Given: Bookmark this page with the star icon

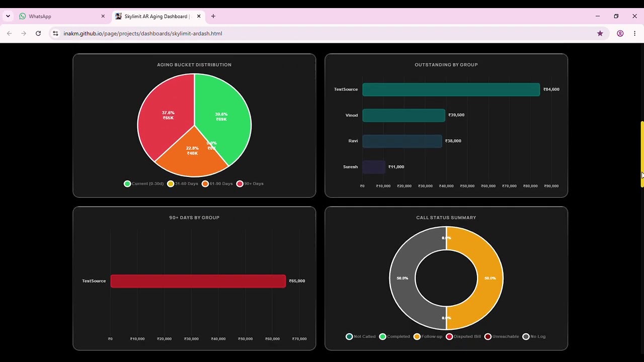Looking at the screenshot, I should [600, 33].
